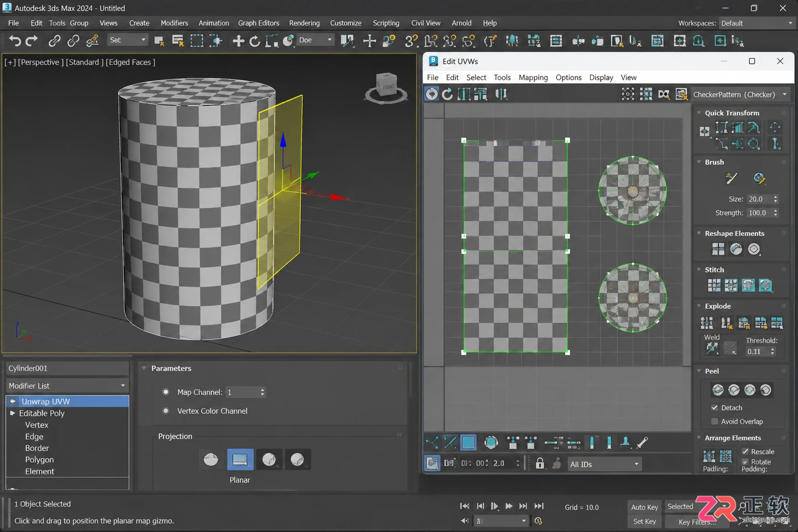Open the Tools menu in Edit UVWs window

pos(502,78)
